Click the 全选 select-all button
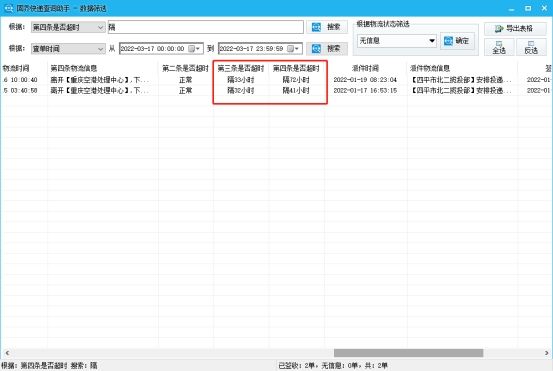 click(x=499, y=47)
